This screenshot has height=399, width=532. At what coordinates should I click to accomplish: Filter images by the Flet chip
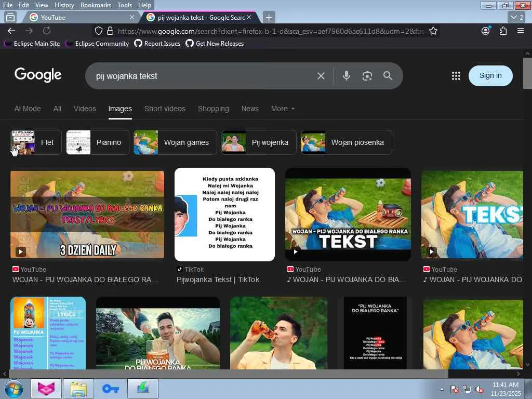coord(36,142)
